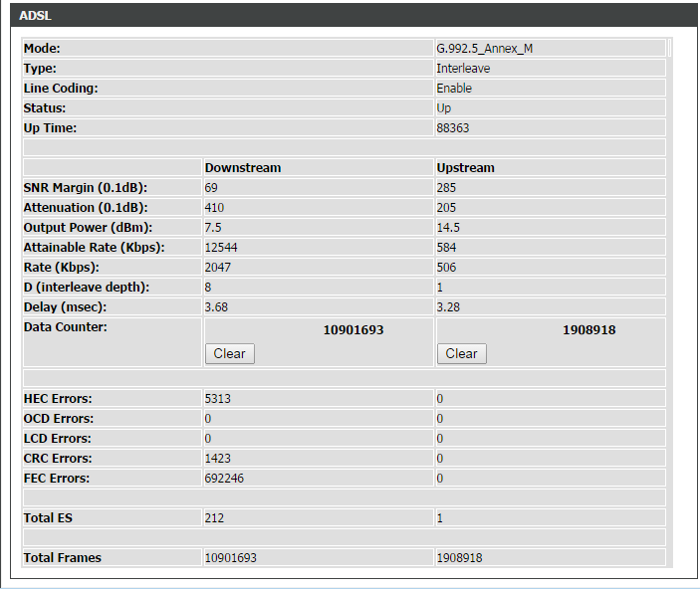Click the upstream Data Counter Clear button
This screenshot has height=589, width=700.
tap(461, 353)
